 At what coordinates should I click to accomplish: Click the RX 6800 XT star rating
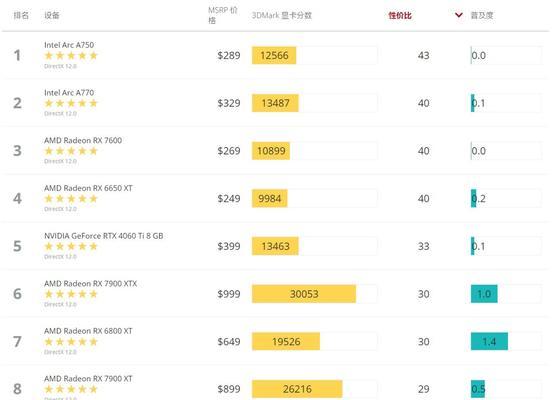click(71, 342)
